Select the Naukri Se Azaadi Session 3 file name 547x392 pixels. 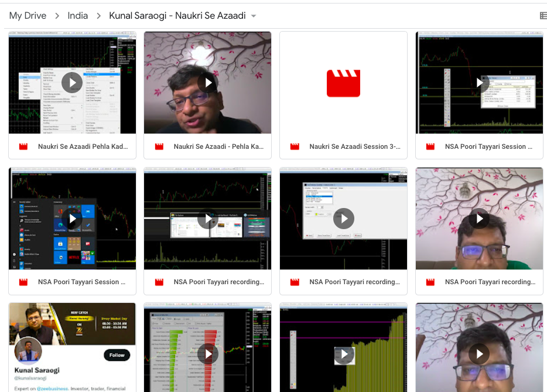point(354,146)
